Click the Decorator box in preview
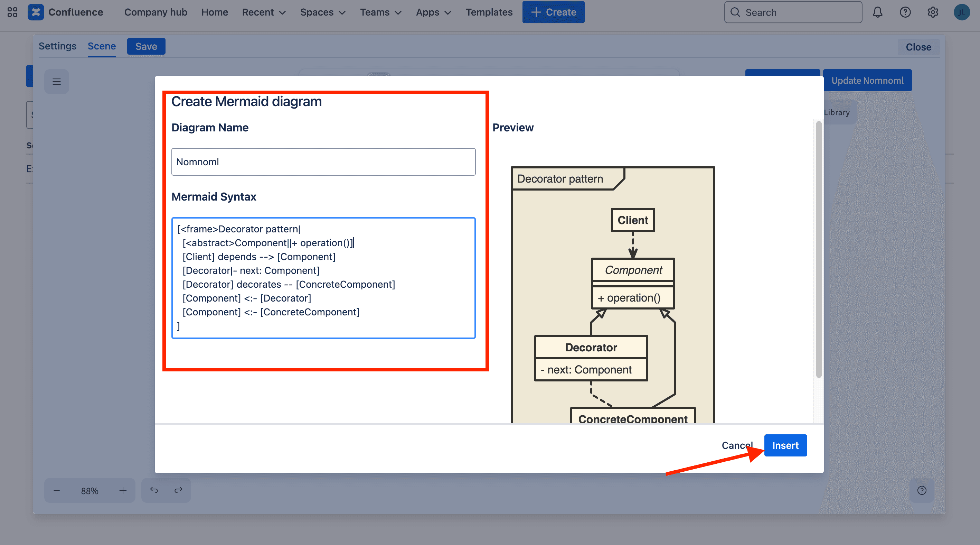Viewport: 980px width, 545px height. tap(591, 358)
